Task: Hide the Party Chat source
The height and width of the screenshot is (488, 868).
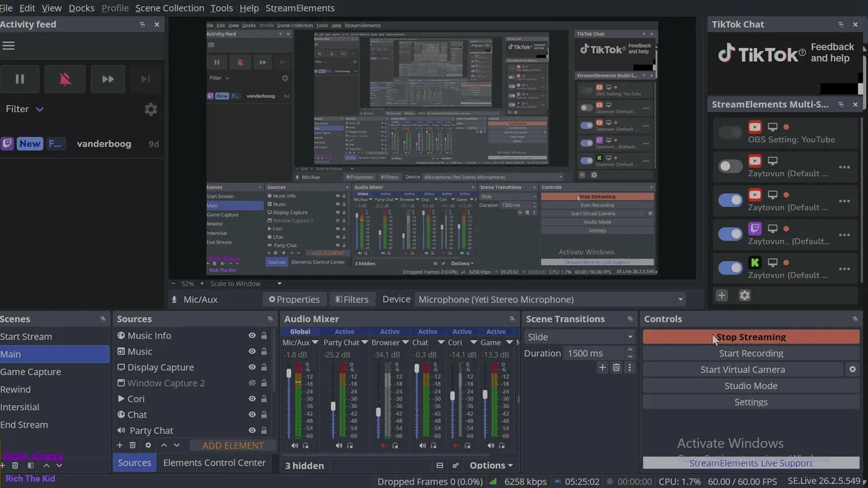Action: pos(252,430)
